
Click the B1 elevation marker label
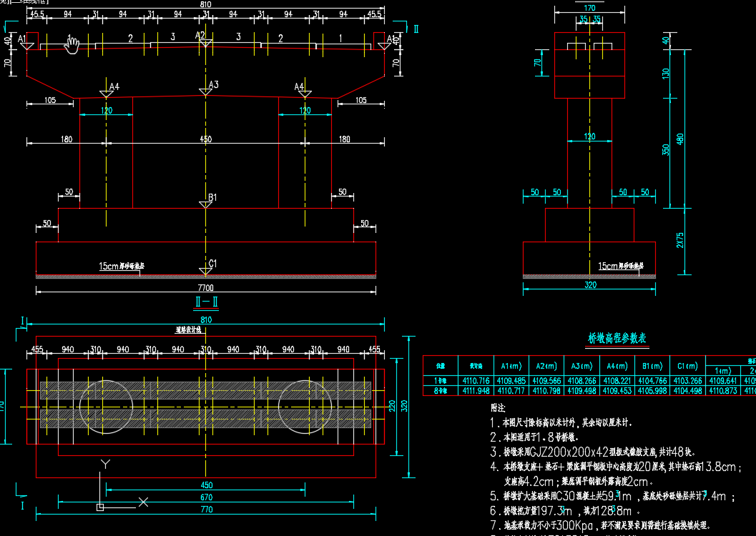point(212,197)
